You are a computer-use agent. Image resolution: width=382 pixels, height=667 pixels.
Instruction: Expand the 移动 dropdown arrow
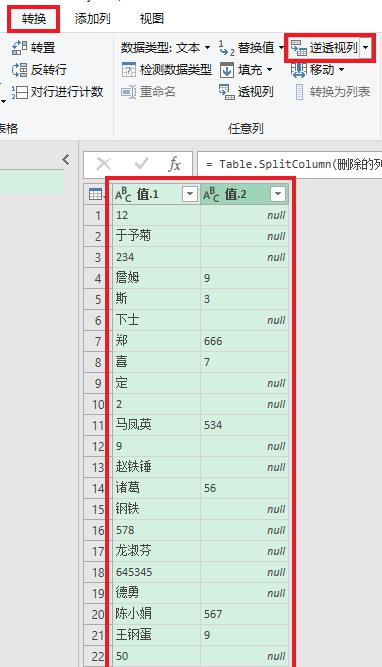341,70
